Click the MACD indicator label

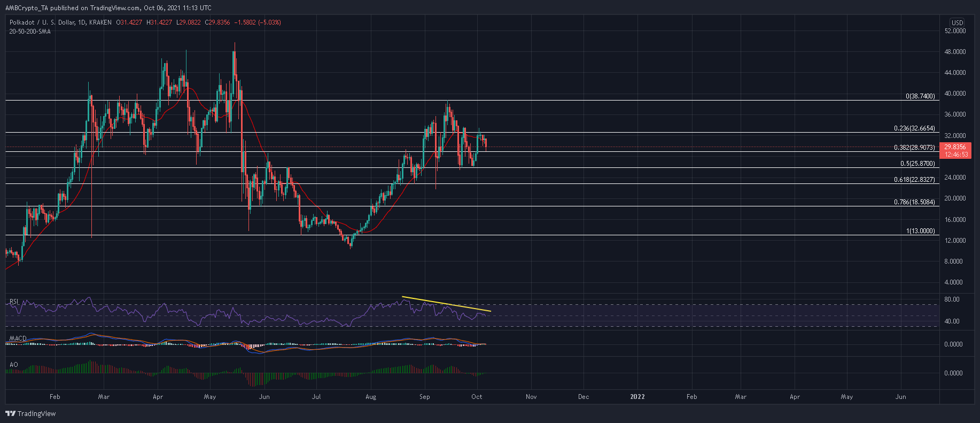[x=18, y=339]
